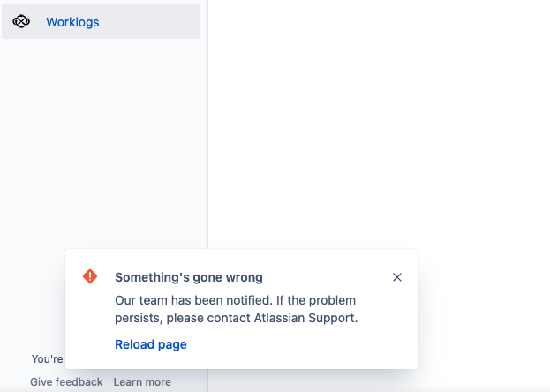Click the partially hidden "You're" text
The width and height of the screenshot is (550, 392).
[x=48, y=359]
